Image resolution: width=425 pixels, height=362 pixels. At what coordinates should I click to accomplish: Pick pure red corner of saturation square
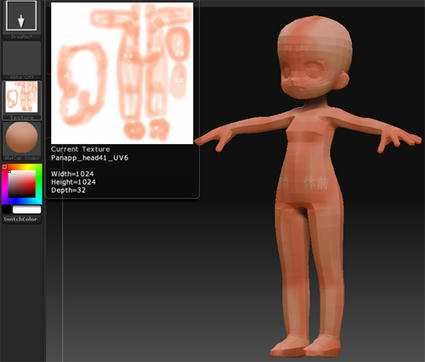click(35, 171)
